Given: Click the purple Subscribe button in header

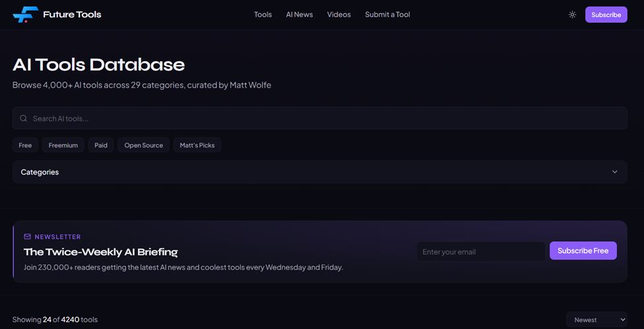Looking at the screenshot, I should point(606,15).
